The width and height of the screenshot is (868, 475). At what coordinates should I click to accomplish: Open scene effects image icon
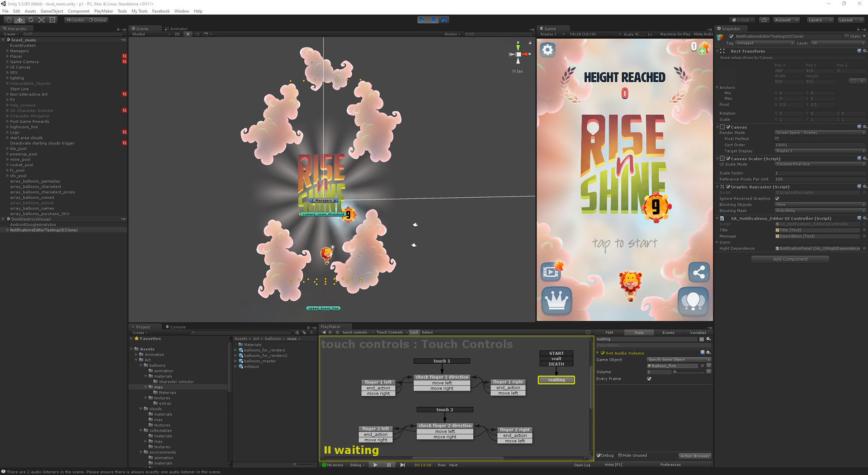[x=206, y=34]
